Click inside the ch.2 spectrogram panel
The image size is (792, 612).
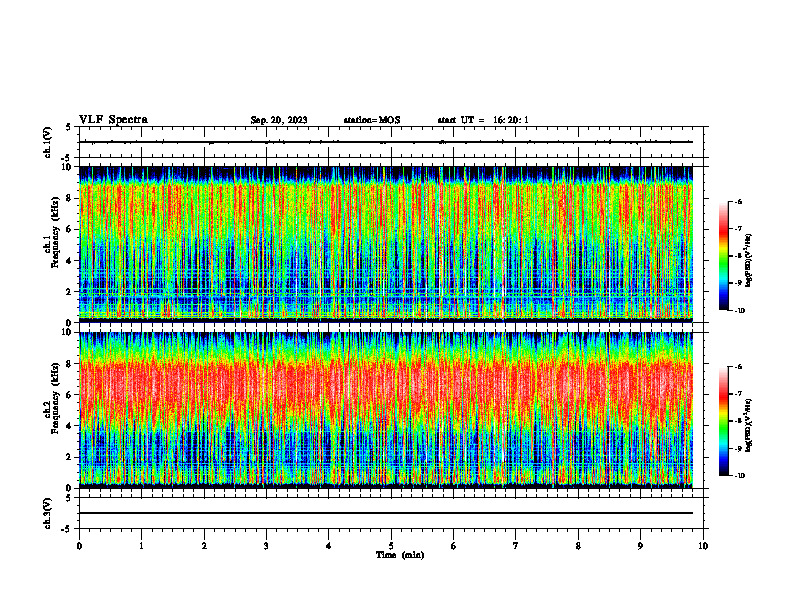[x=391, y=410]
